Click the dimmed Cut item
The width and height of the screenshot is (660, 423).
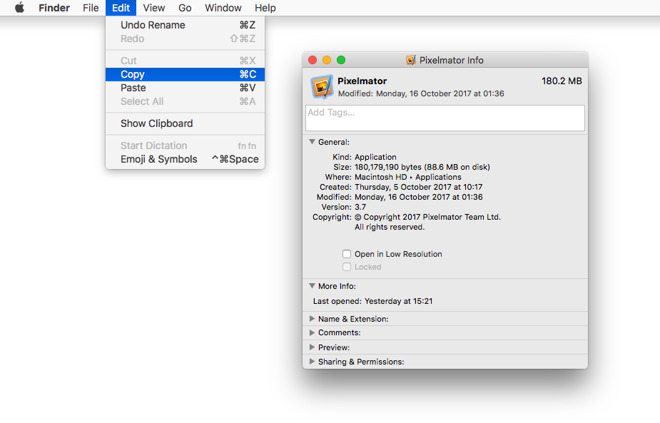tap(185, 61)
